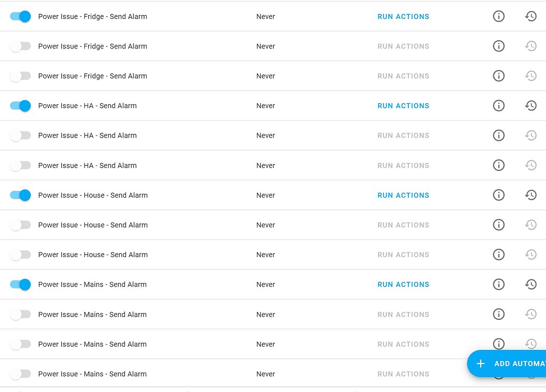The height and width of the screenshot is (392, 546).
Task: Open info for the enabled Power Issue - HA automation
Action: click(x=499, y=105)
